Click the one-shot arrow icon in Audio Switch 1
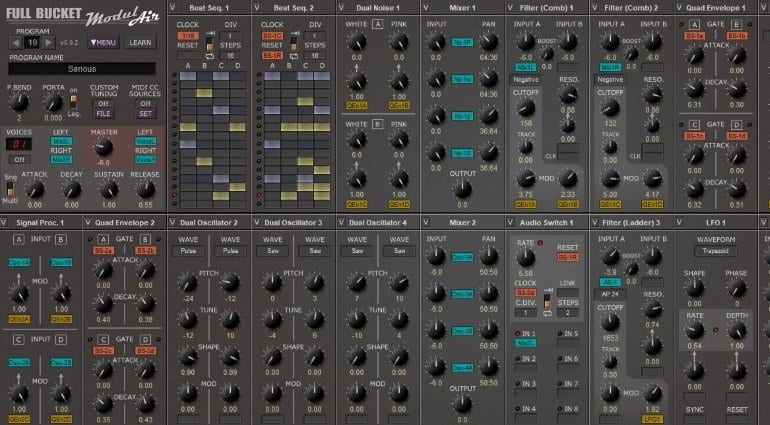The width and height of the screenshot is (770, 425). pos(548,291)
